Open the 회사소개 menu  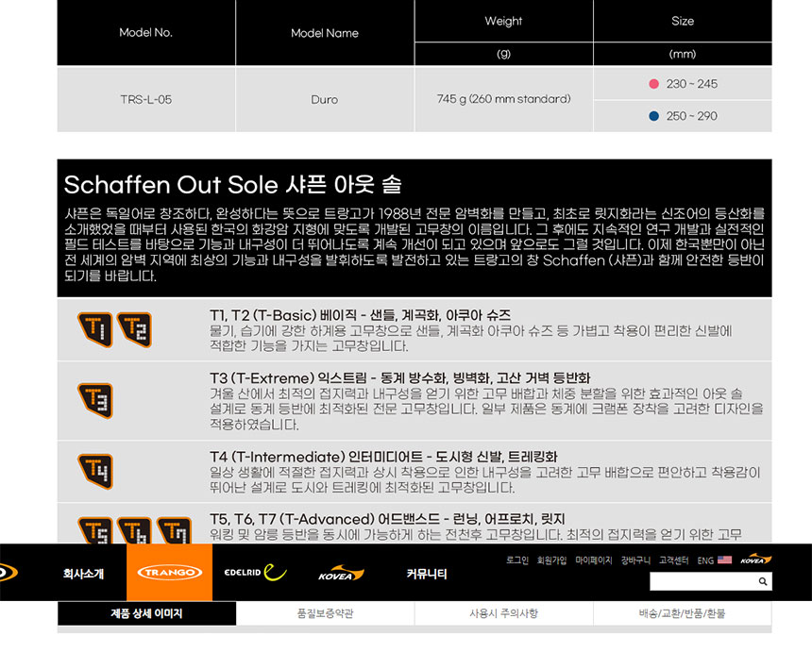point(83,574)
